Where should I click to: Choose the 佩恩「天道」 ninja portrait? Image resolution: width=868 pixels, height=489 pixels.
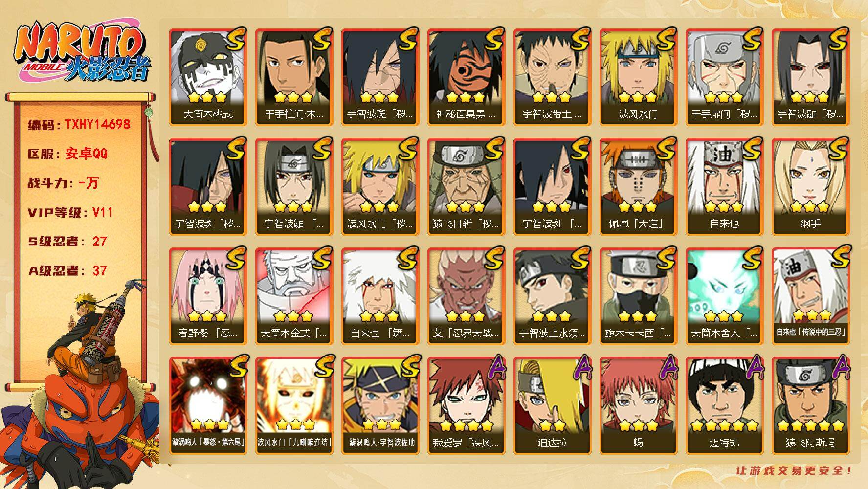[x=638, y=186]
